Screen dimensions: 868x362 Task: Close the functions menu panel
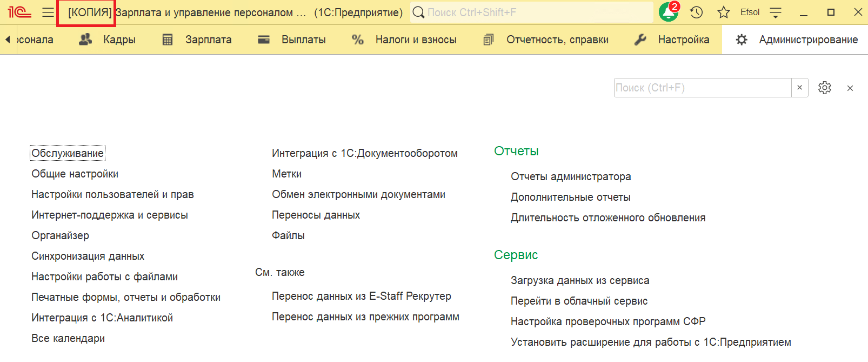coord(850,88)
